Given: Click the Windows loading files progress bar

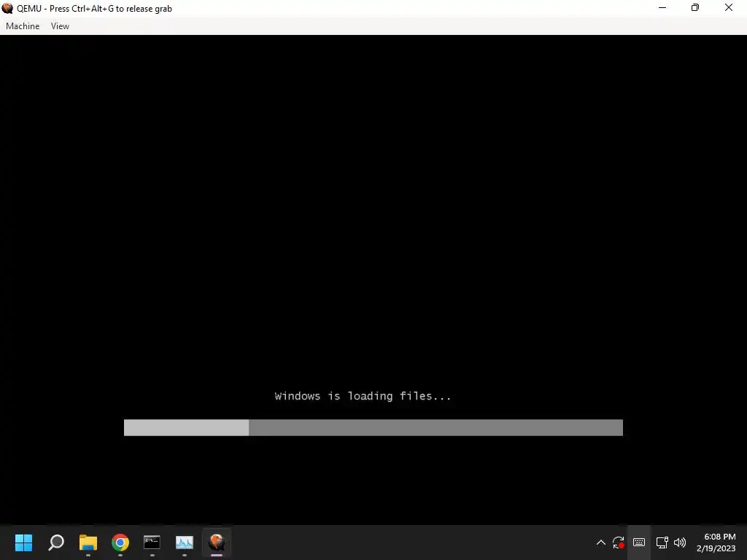Looking at the screenshot, I should click(373, 427).
